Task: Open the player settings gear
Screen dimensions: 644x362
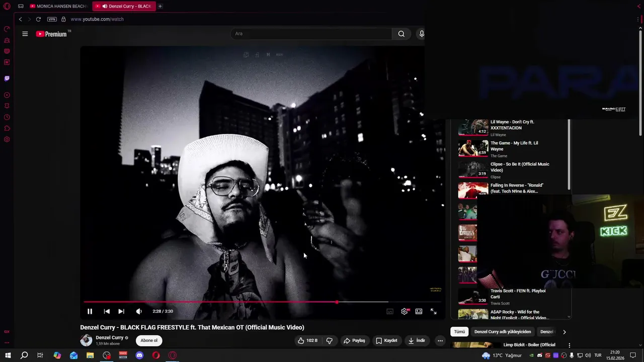Action: [405, 312]
